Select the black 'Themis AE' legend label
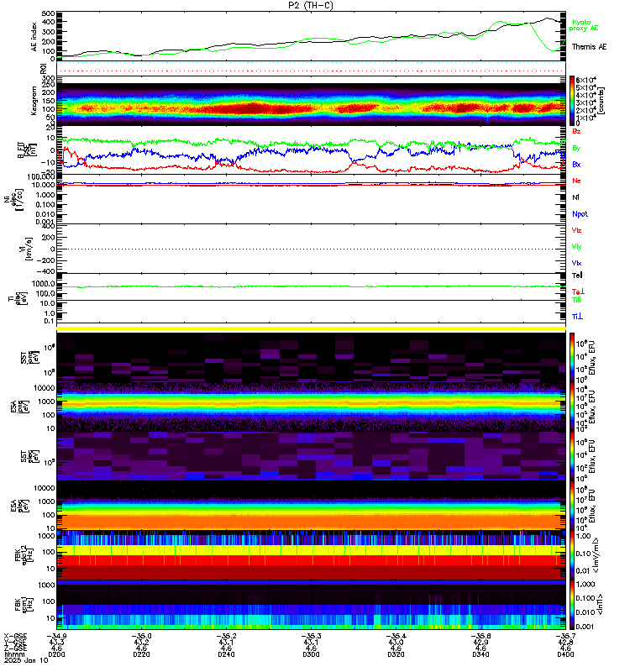The image size is (630, 672). pyautogui.click(x=589, y=47)
